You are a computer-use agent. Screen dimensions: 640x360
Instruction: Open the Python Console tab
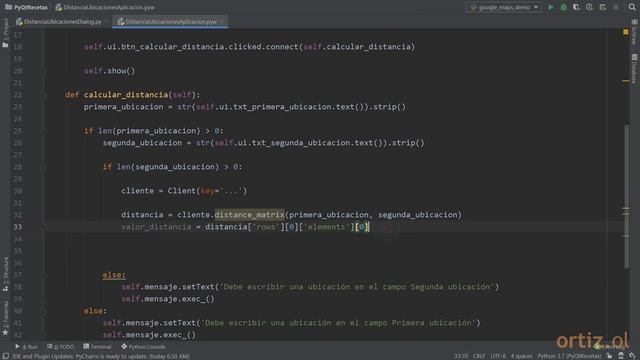(143, 347)
